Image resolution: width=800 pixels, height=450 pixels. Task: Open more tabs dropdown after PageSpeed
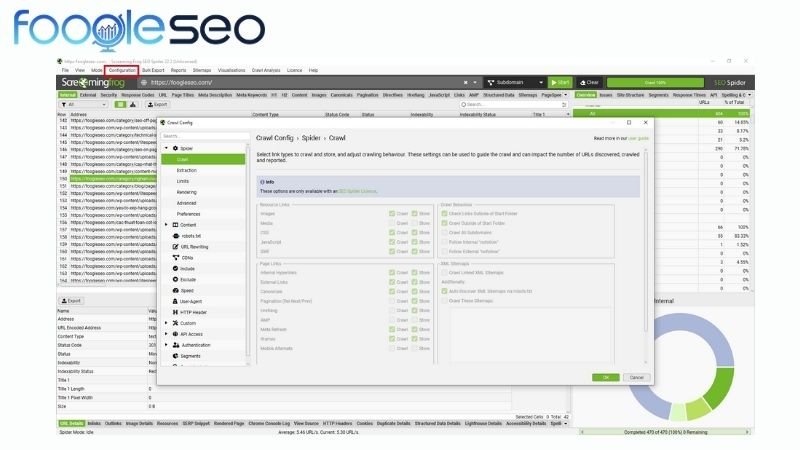point(565,95)
